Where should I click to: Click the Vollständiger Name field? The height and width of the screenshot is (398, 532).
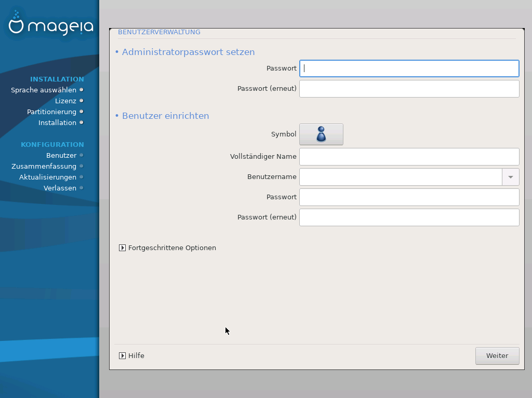pyautogui.click(x=409, y=157)
